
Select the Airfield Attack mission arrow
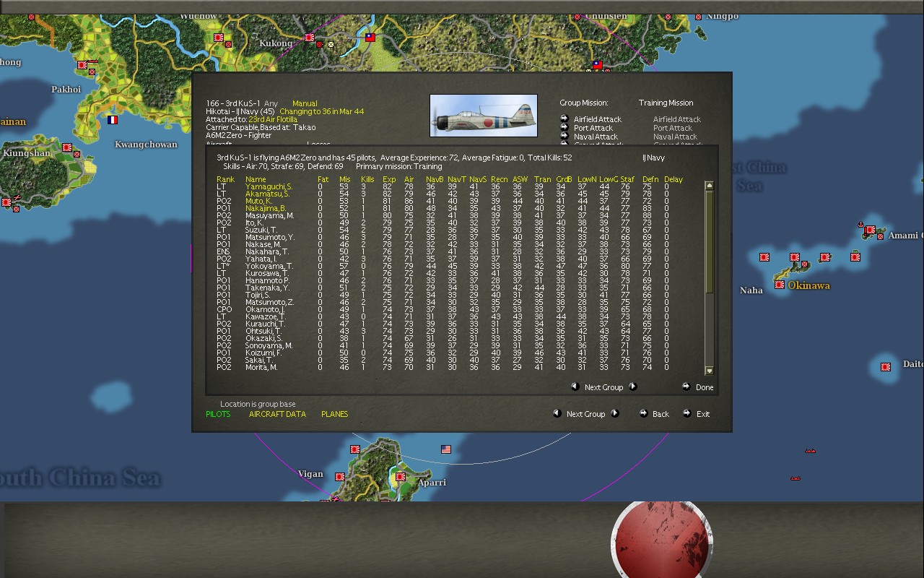pos(565,118)
